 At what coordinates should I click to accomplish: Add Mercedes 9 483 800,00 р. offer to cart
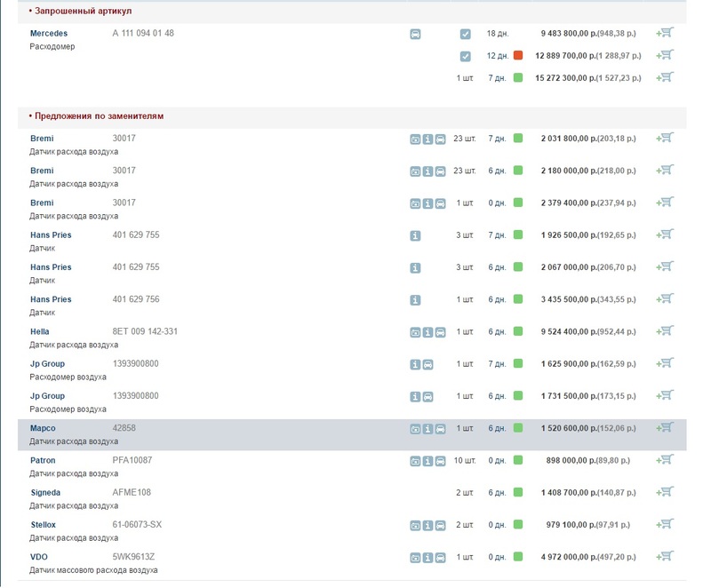click(664, 34)
